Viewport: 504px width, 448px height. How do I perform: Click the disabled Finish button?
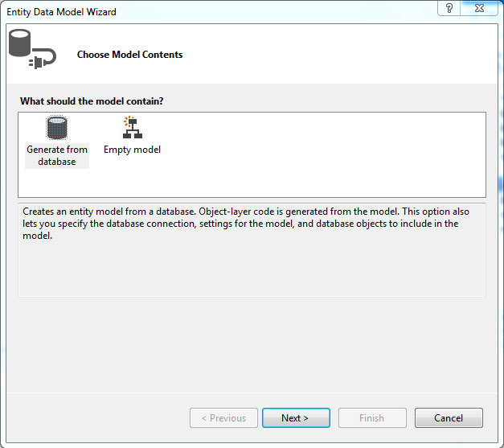[372, 417]
